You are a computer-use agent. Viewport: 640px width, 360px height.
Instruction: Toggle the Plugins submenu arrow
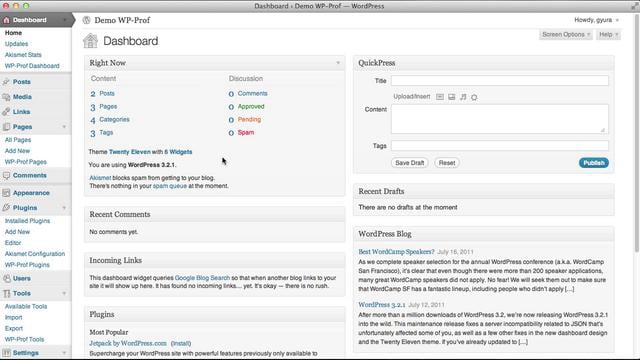64,208
